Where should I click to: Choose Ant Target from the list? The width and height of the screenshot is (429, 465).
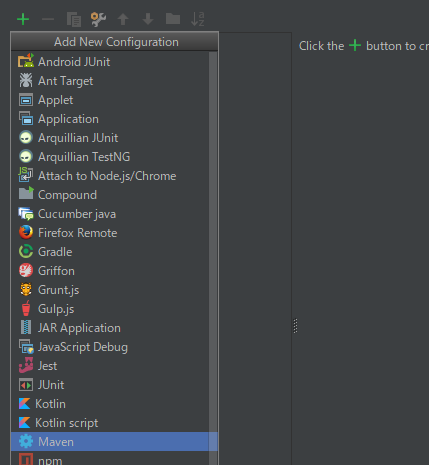tap(110, 81)
